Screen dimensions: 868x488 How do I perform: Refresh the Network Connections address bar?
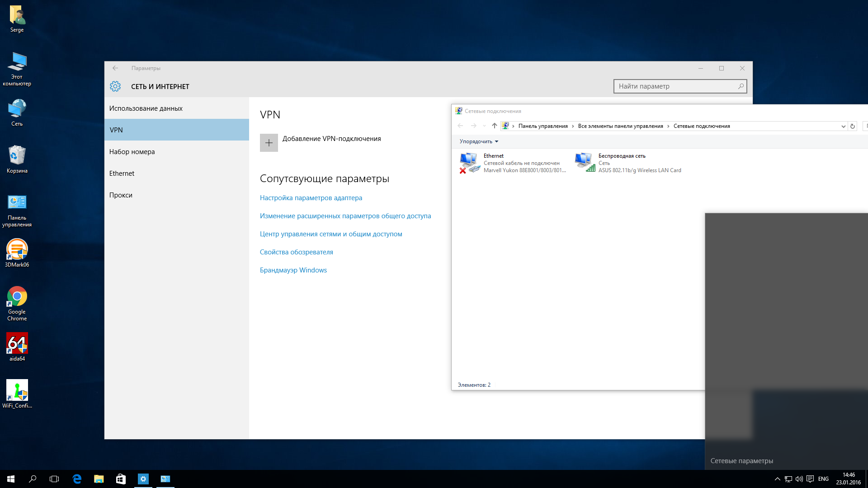click(853, 126)
